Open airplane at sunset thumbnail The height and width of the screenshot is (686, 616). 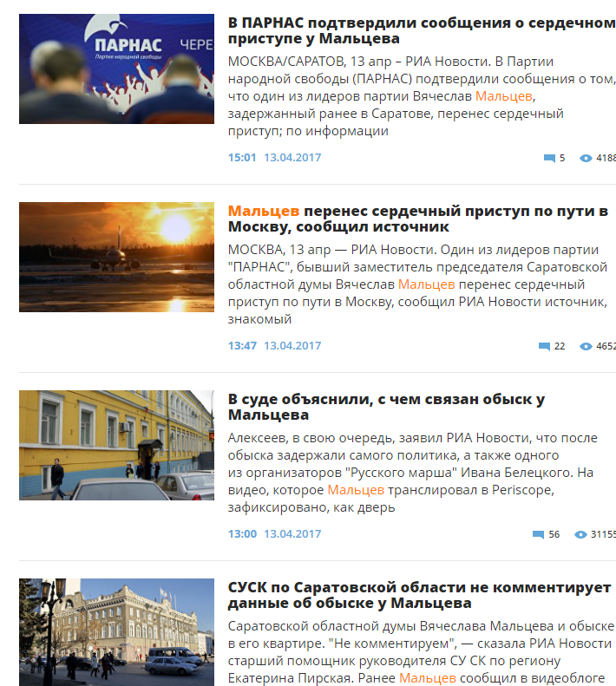coord(116,257)
